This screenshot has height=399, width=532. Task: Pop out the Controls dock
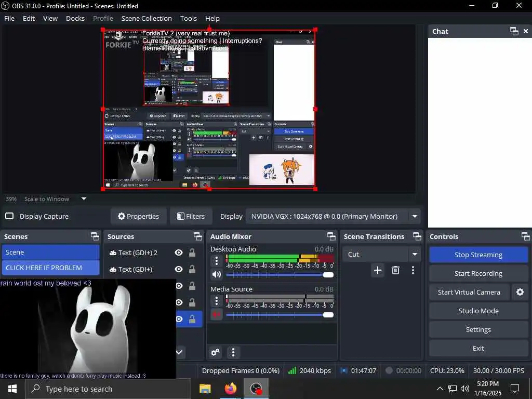point(525,236)
